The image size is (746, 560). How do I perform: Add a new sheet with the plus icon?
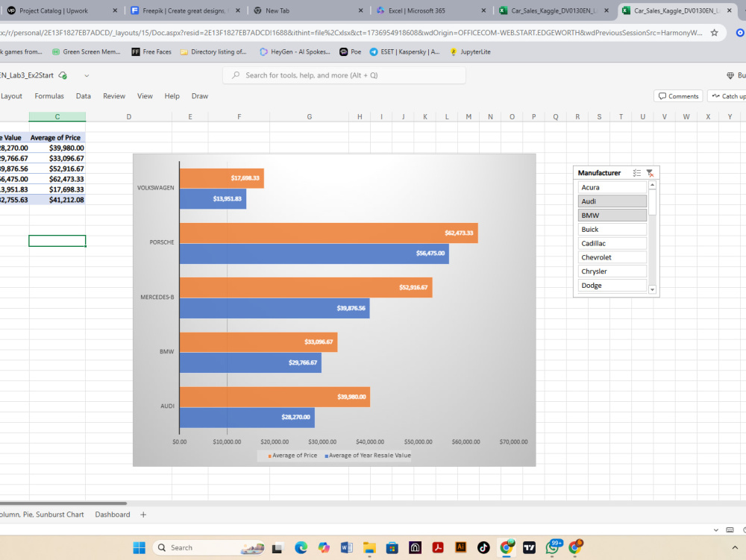pyautogui.click(x=143, y=515)
